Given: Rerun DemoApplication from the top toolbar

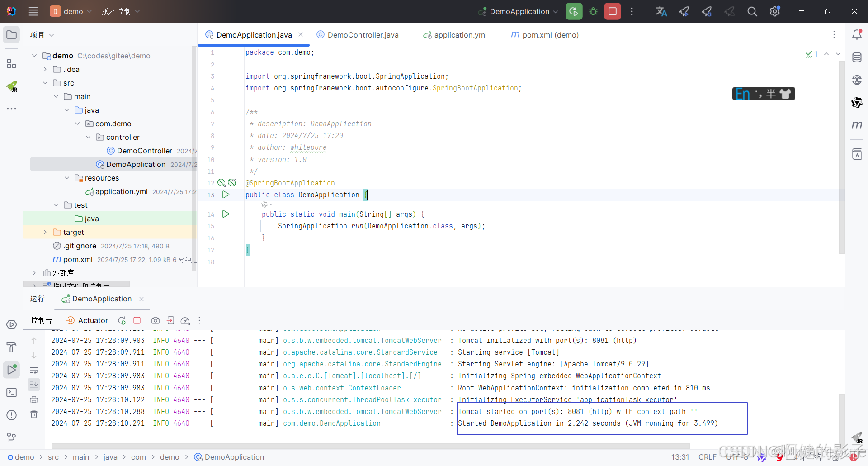Looking at the screenshot, I should tap(574, 11).
